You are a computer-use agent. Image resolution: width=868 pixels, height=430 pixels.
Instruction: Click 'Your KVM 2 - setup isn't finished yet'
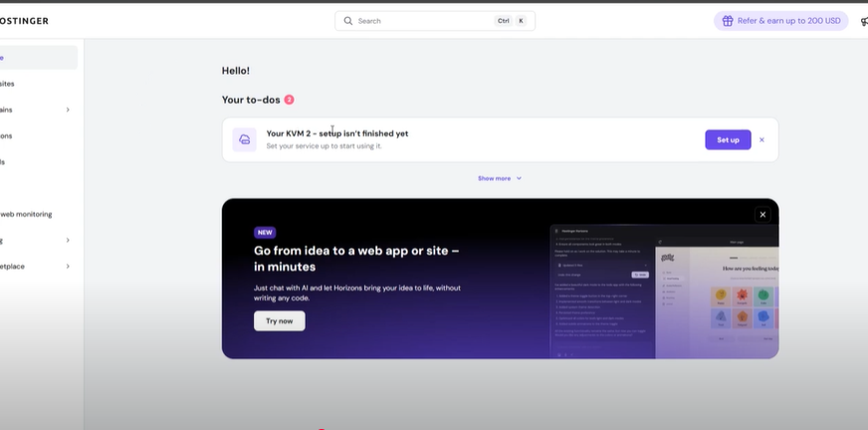tap(337, 133)
